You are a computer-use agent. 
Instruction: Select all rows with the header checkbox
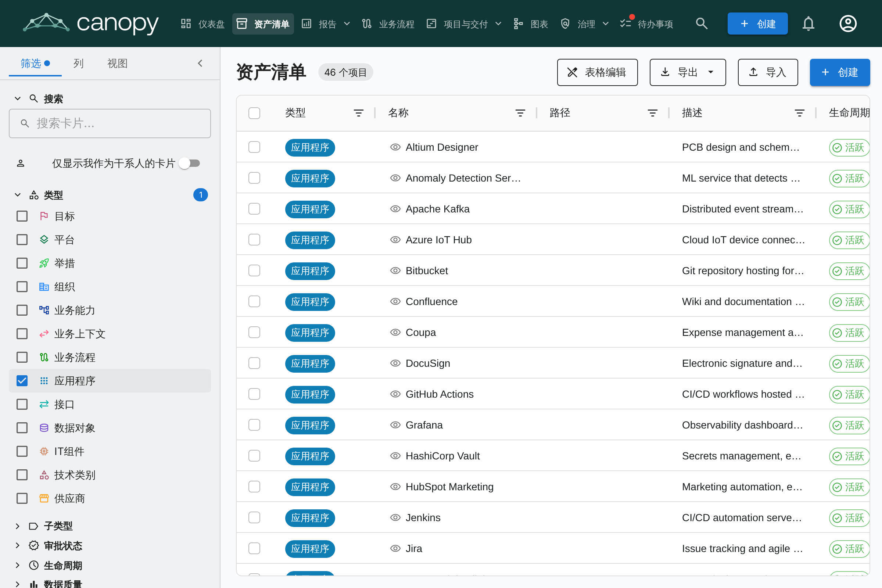tap(254, 113)
